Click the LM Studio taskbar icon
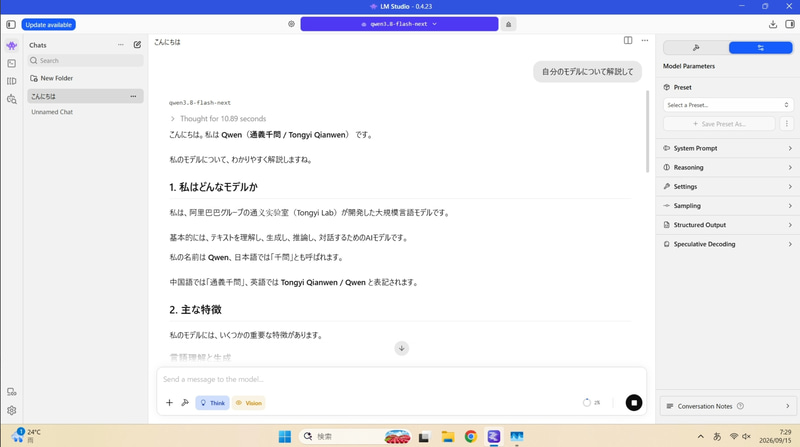This screenshot has width=800, height=447. (x=493, y=436)
